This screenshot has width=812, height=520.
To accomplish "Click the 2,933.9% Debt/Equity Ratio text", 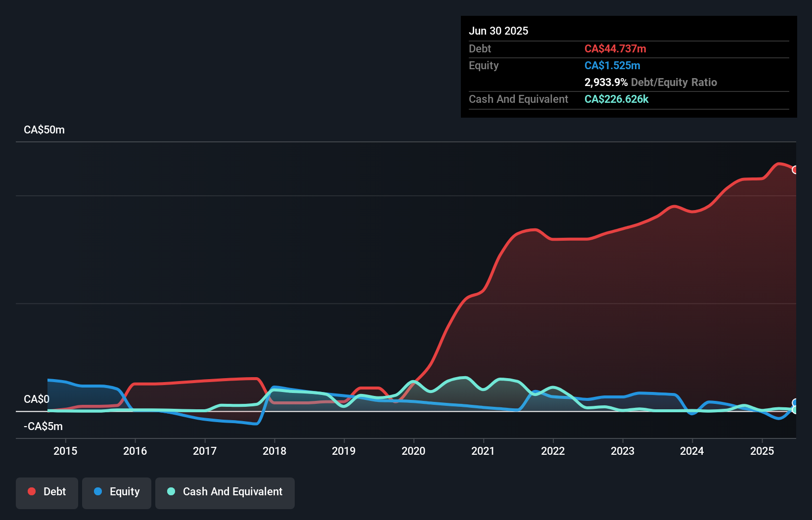I will point(651,83).
